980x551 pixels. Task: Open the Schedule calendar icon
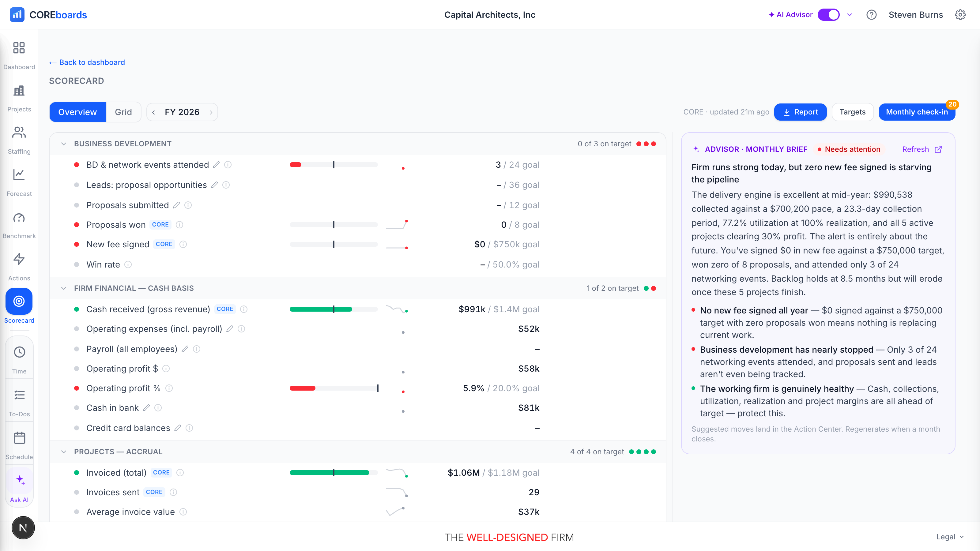[19, 438]
